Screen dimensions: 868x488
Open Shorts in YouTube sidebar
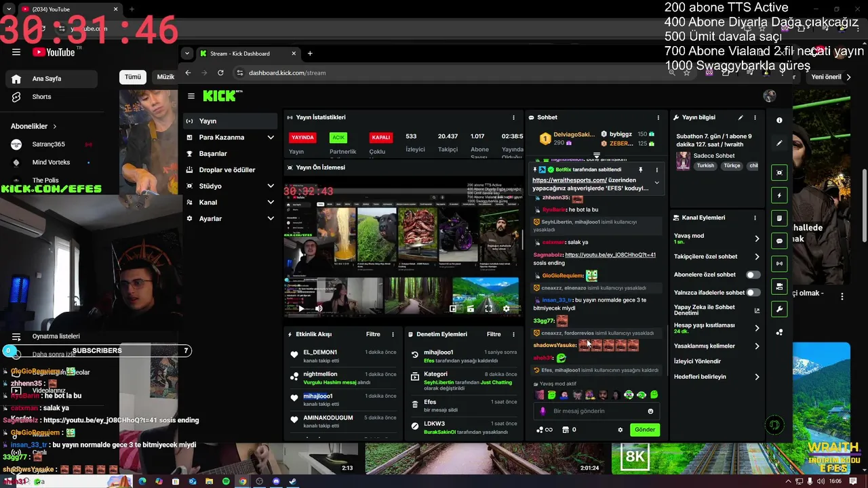click(x=41, y=97)
